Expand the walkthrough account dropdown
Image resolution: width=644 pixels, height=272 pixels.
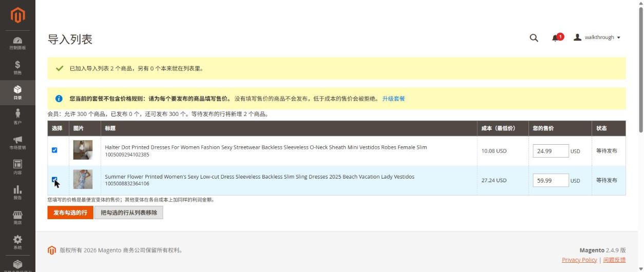point(597,37)
